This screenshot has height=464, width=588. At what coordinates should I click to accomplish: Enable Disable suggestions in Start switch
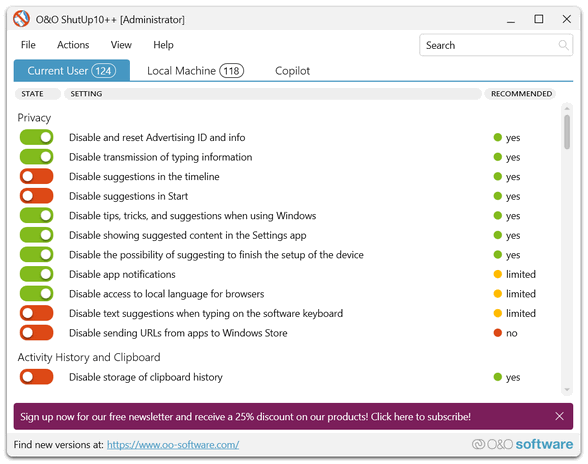click(36, 196)
